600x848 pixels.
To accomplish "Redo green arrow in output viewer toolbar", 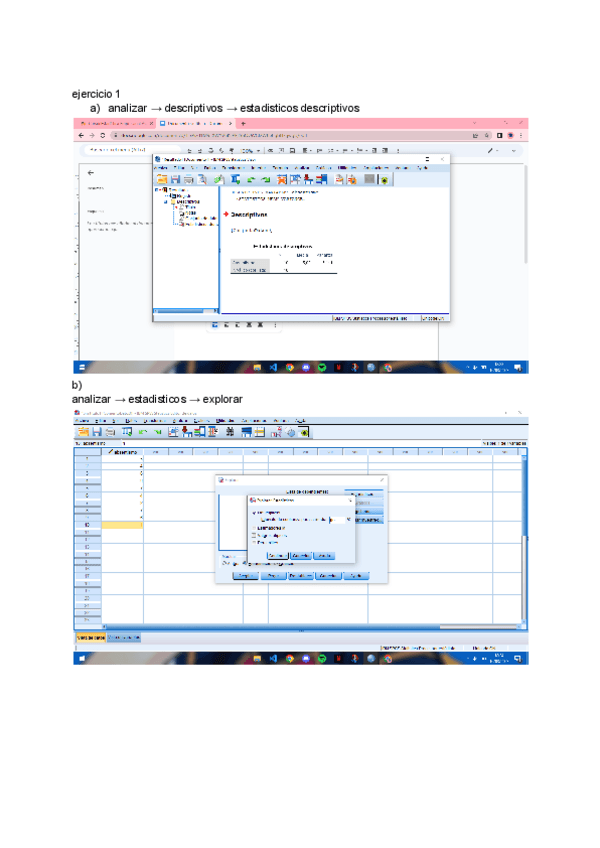I will pyautogui.click(x=265, y=180).
